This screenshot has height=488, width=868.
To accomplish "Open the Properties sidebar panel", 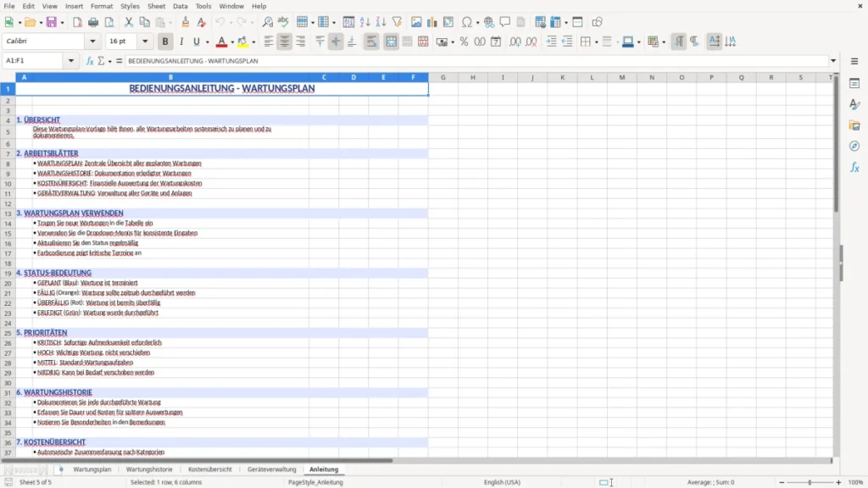I will click(854, 84).
